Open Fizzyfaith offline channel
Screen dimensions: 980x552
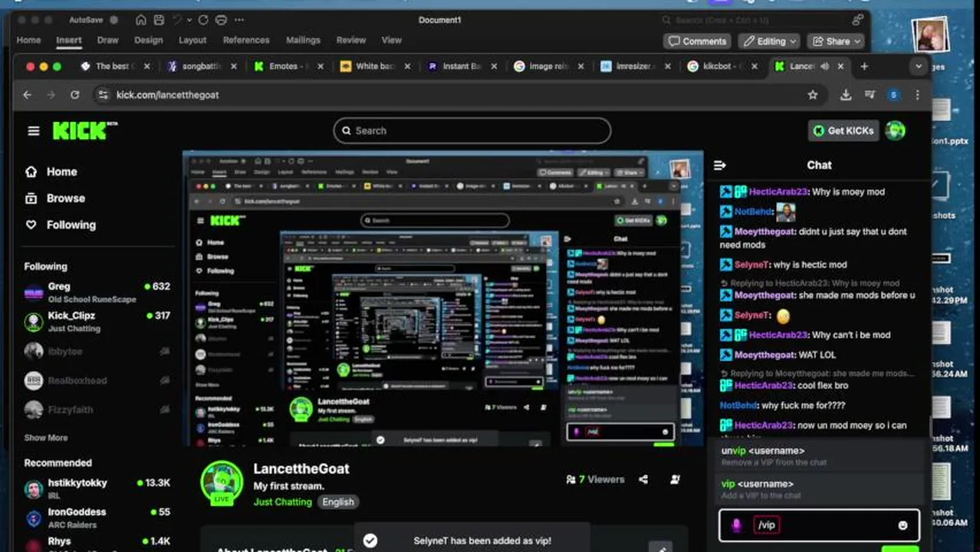point(97,409)
